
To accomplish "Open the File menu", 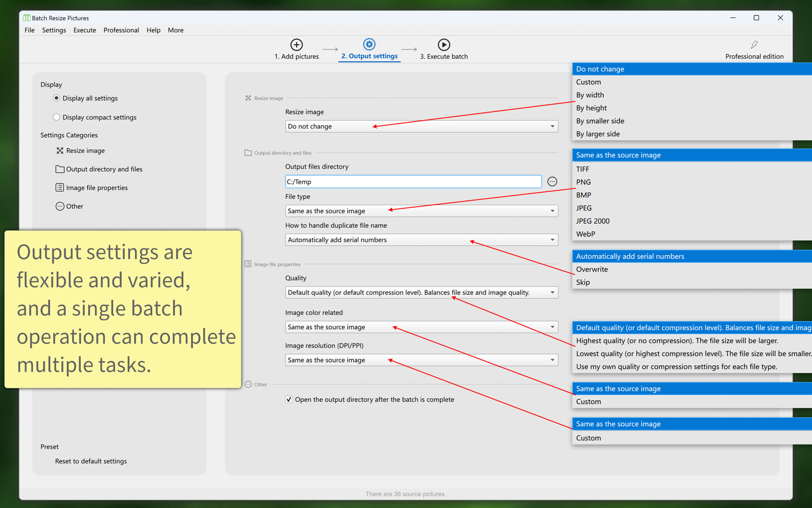I will (x=29, y=30).
